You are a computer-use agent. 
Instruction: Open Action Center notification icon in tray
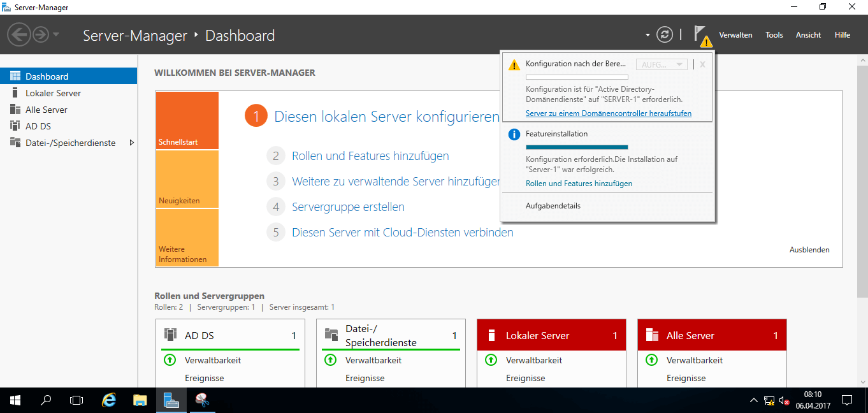[847, 400]
